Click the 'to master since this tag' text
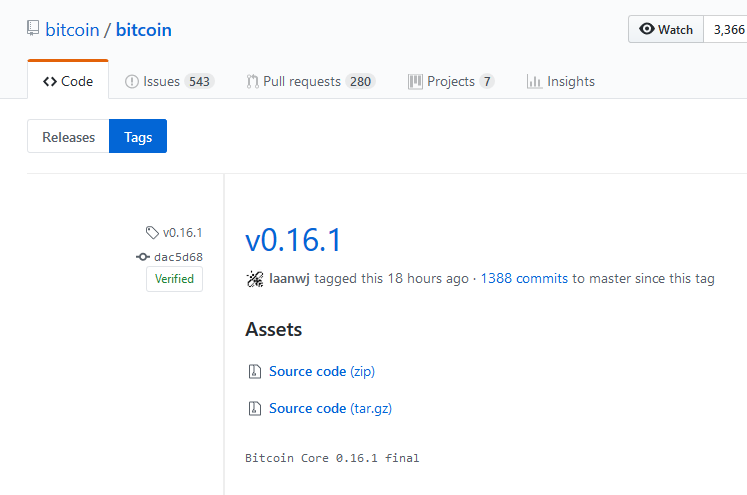The image size is (747, 495). tap(643, 278)
